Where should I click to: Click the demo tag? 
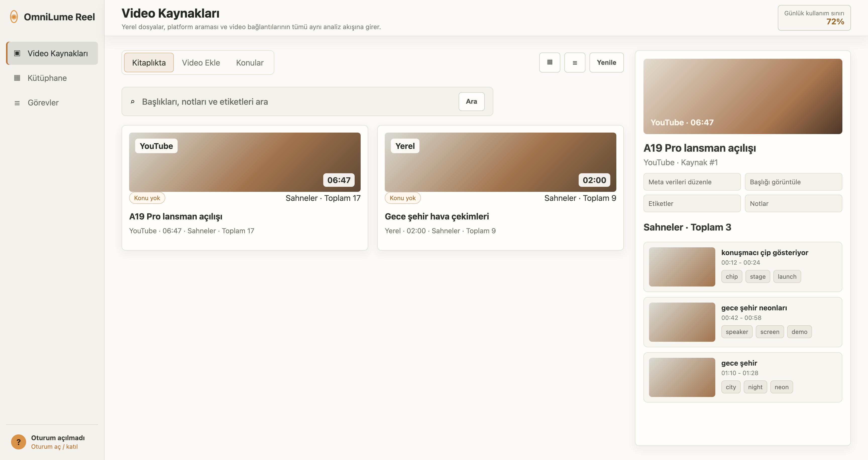(799, 332)
